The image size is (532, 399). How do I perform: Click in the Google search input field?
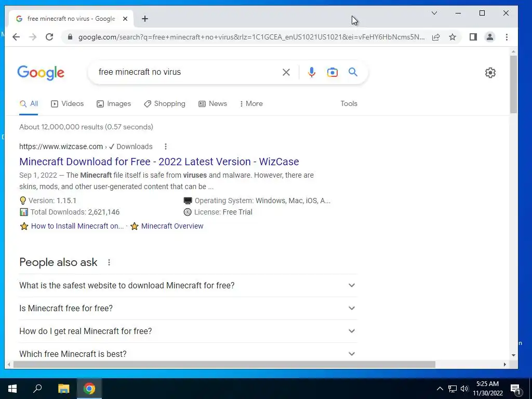[187, 72]
